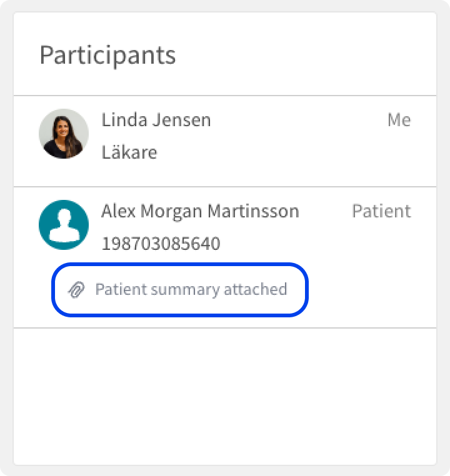
Task: Click empty area below the participants list
Action: click(225, 396)
